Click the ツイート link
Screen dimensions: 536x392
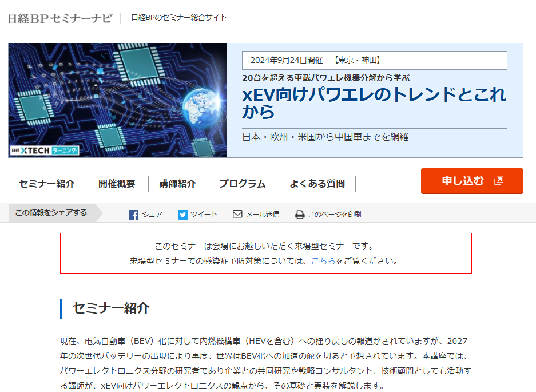(x=204, y=215)
